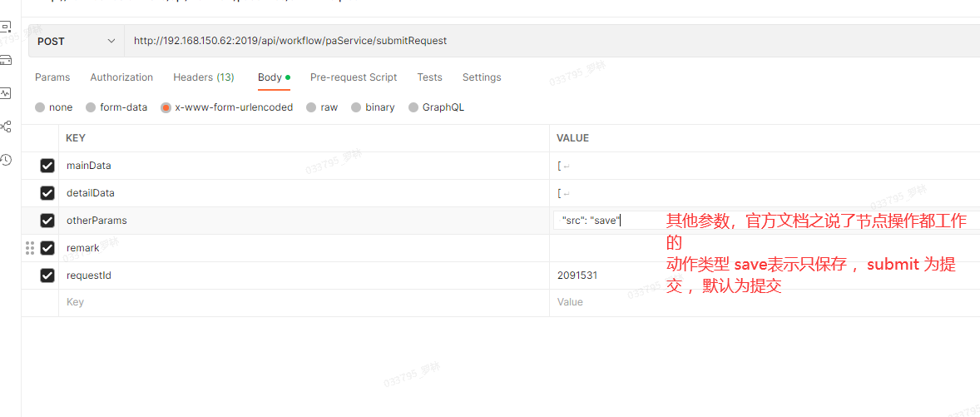Select the GraphQL body option
The width and height of the screenshot is (980, 417).
coord(413,107)
